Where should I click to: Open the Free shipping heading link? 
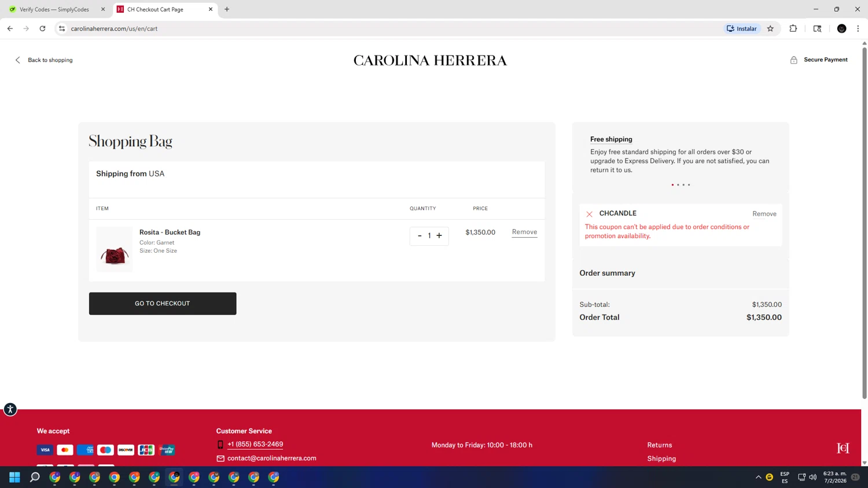(x=611, y=139)
